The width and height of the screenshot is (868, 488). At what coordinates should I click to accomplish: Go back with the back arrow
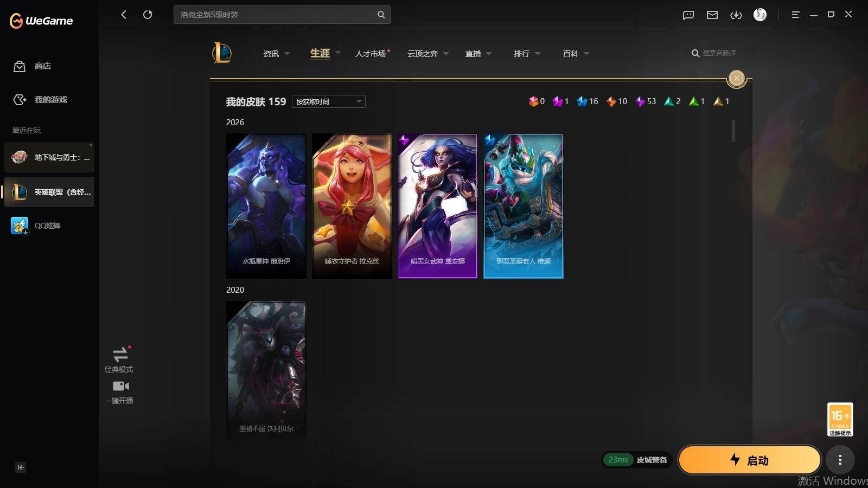pos(124,15)
